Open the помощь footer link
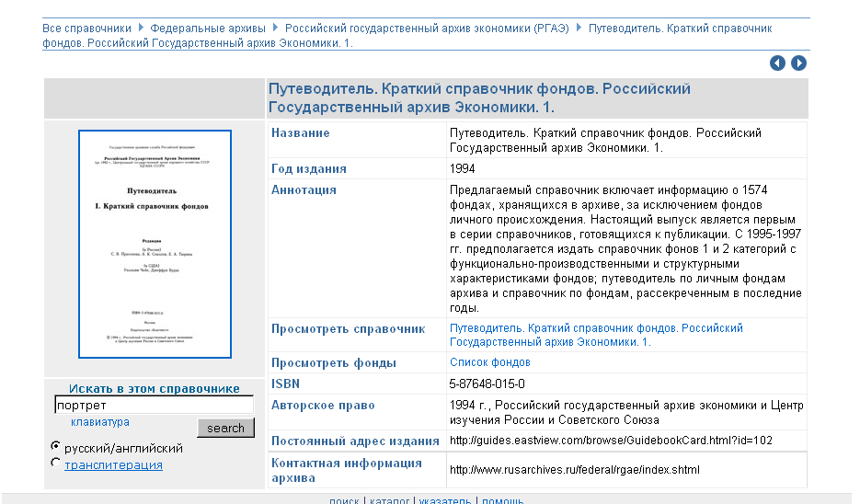The height and width of the screenshot is (504, 860). (503, 500)
